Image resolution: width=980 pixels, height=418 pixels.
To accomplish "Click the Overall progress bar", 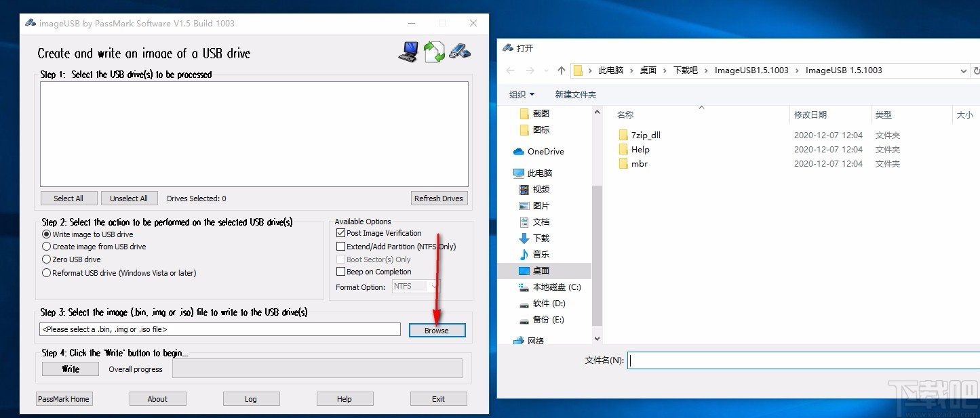I will (x=317, y=369).
